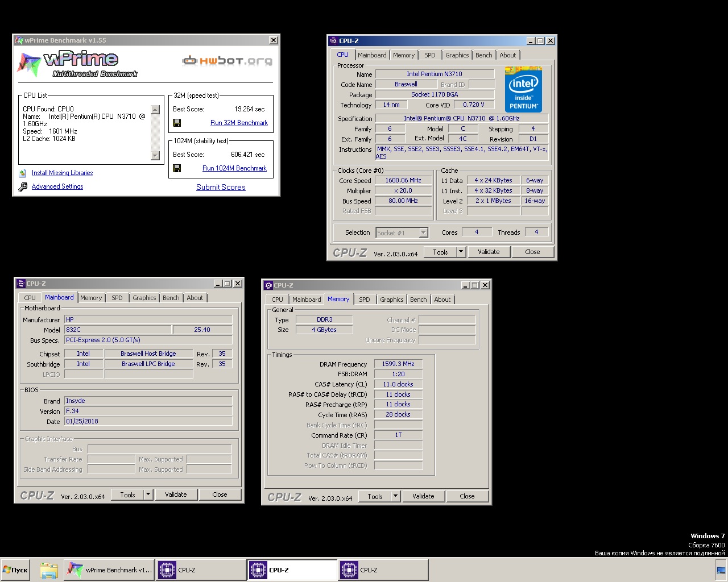Open SPD tab in the DDR3 memory window

pyautogui.click(x=365, y=300)
